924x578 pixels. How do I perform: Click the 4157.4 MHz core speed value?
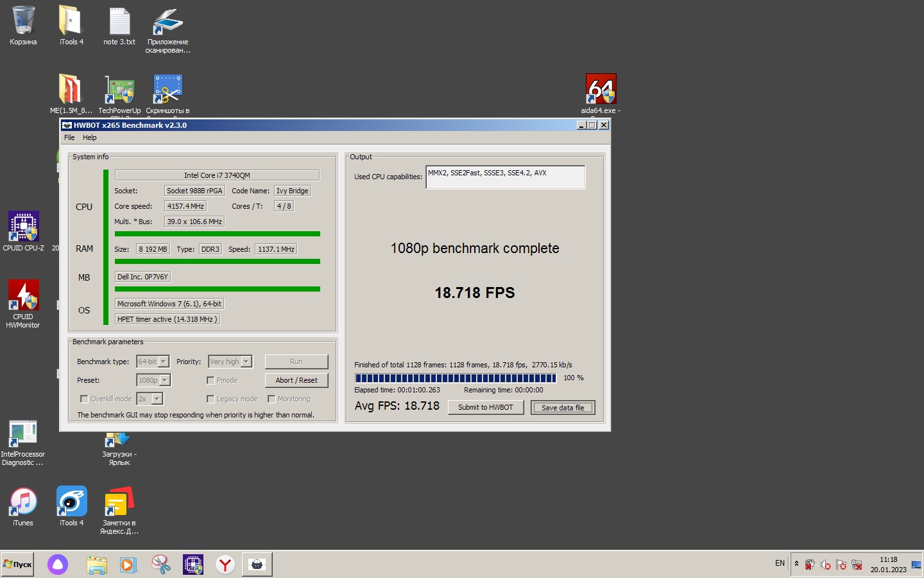click(x=185, y=206)
